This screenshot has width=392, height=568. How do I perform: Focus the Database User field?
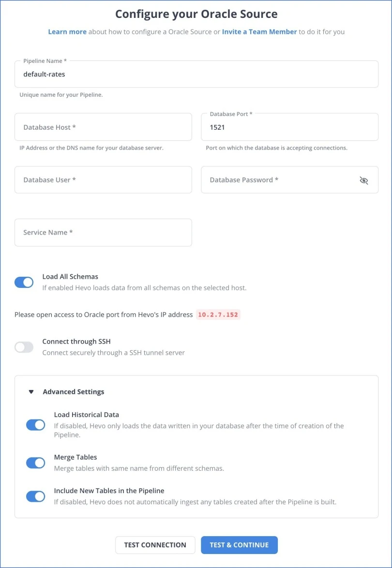103,179
